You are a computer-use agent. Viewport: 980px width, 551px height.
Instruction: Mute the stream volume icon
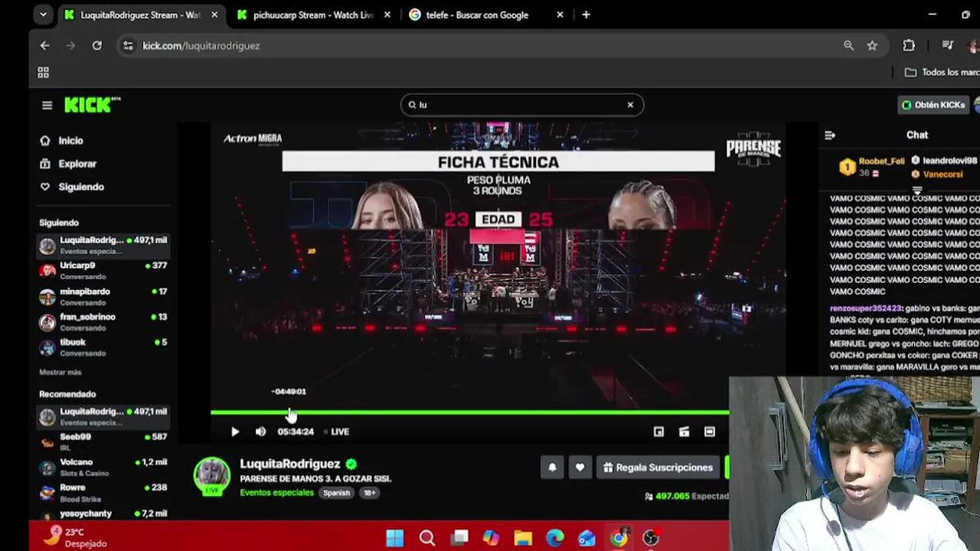260,432
